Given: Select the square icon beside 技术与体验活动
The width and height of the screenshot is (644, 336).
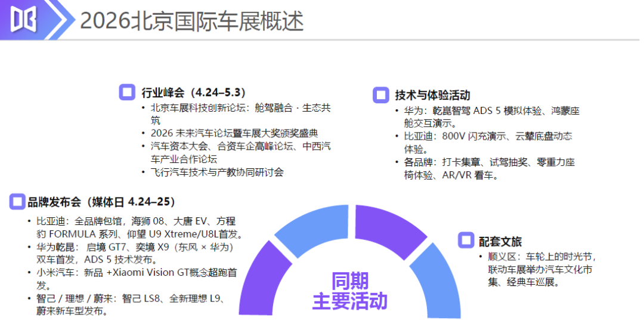Looking at the screenshot, I should point(380,95).
